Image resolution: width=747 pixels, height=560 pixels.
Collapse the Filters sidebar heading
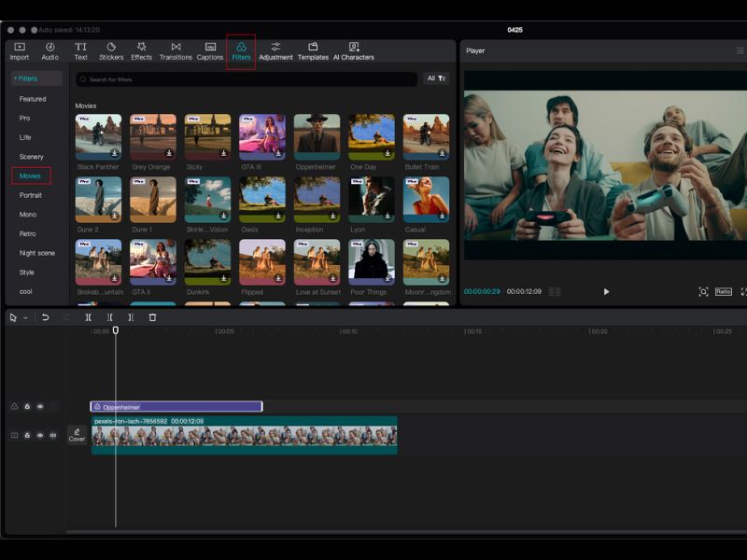pos(36,78)
